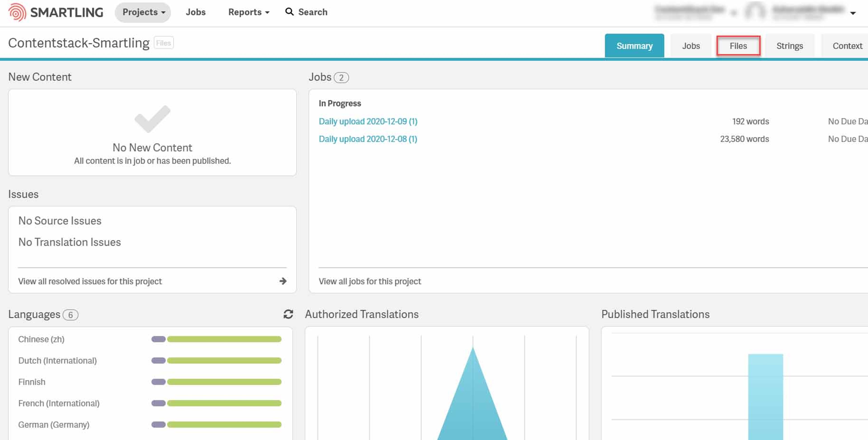Click the Published Translations chart bar
868x440 pixels.
tap(766, 397)
